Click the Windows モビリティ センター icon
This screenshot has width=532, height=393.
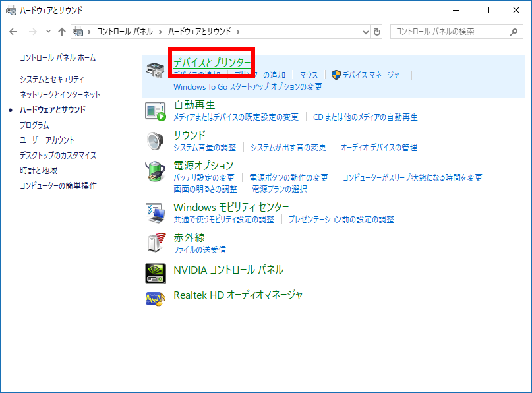click(x=156, y=213)
